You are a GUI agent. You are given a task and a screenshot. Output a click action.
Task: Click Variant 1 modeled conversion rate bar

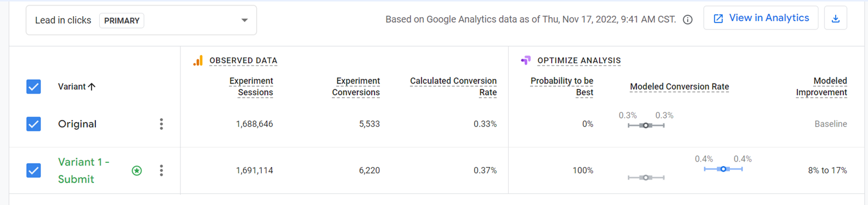click(723, 169)
